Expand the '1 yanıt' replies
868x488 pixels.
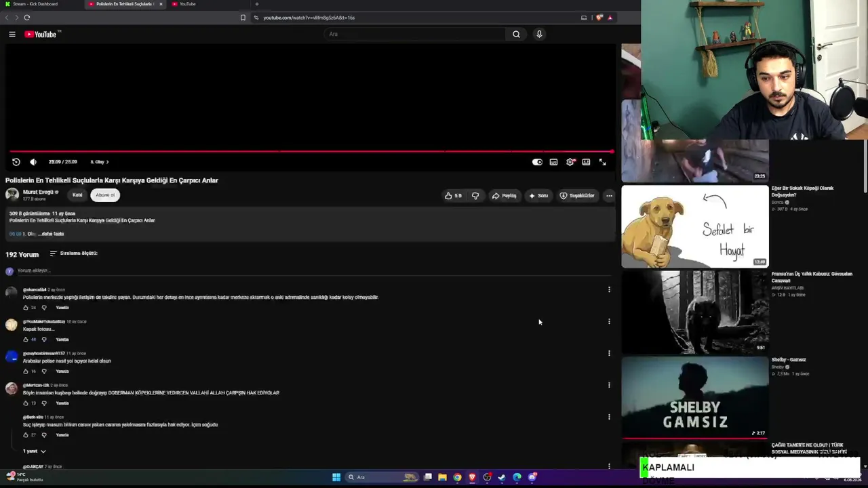(x=34, y=451)
